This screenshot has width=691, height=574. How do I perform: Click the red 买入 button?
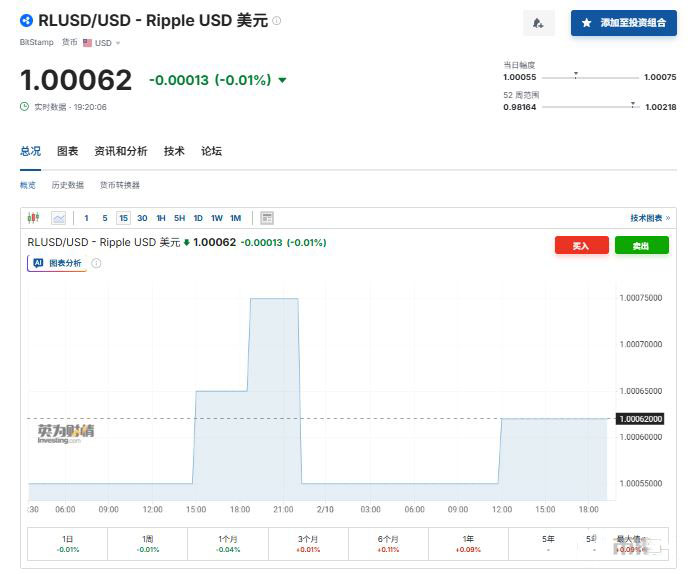point(582,245)
